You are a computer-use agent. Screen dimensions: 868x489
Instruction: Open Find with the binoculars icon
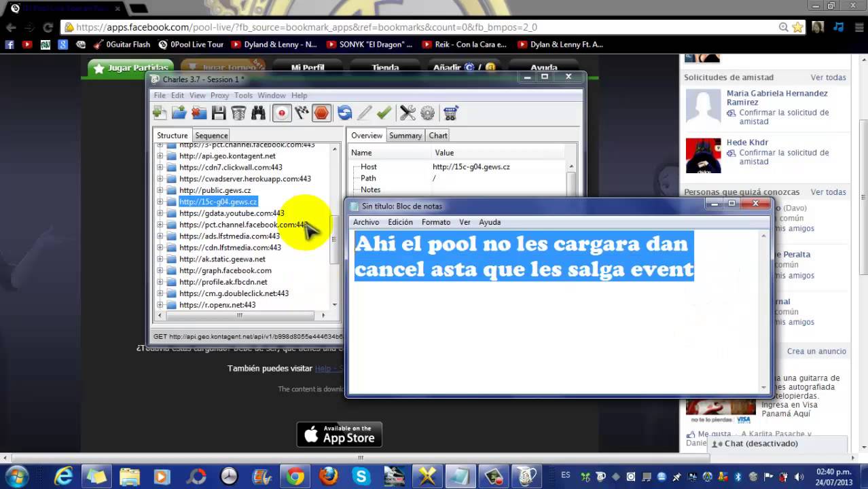coord(258,113)
